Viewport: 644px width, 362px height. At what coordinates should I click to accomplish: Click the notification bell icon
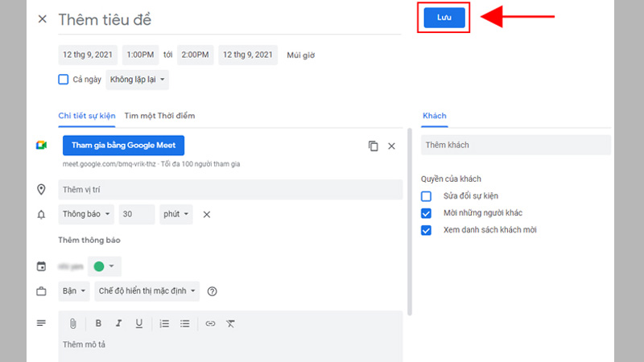click(x=41, y=214)
